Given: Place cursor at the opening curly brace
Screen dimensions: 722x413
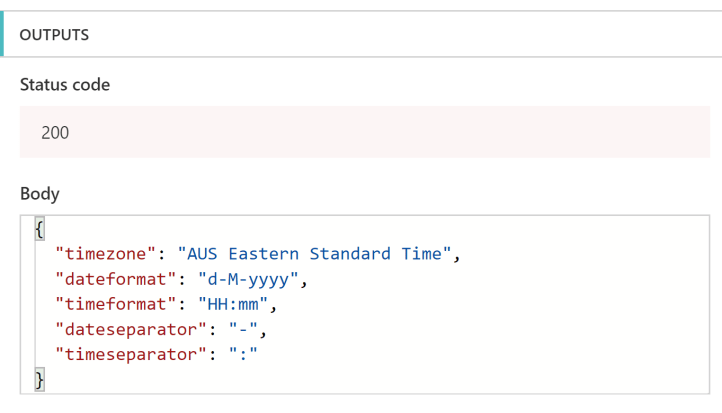Looking at the screenshot, I should click(x=40, y=229).
